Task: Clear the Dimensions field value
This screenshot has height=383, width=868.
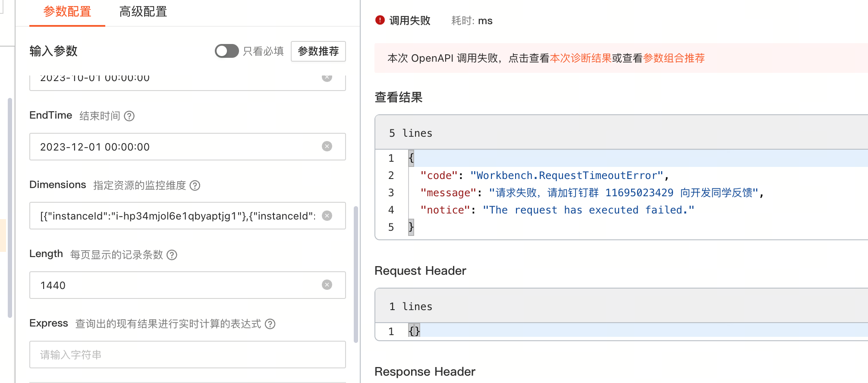Action: [x=327, y=216]
